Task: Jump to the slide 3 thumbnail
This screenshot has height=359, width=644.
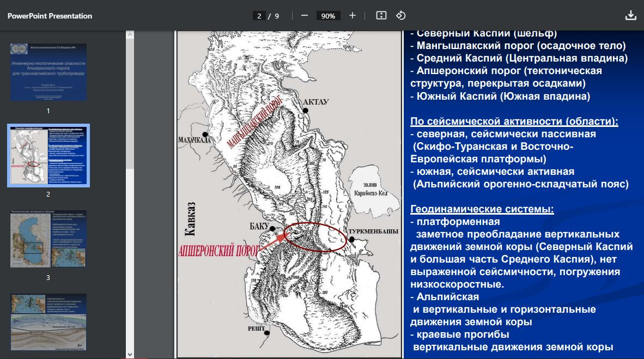Action: click(48, 239)
